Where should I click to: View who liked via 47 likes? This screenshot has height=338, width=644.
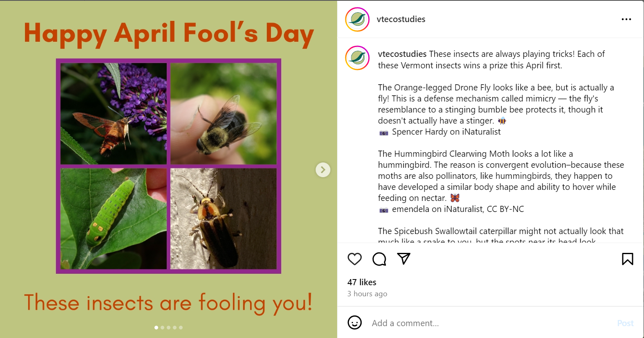click(x=362, y=282)
